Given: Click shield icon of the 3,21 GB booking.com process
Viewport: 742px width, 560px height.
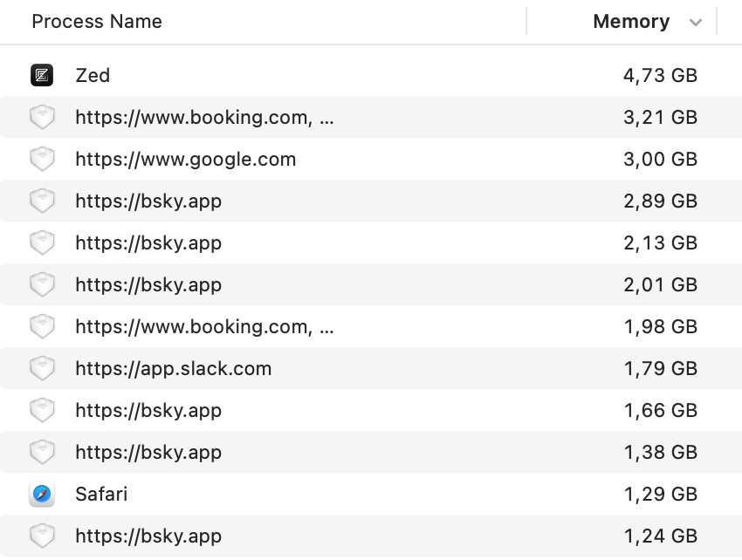Looking at the screenshot, I should [42, 118].
